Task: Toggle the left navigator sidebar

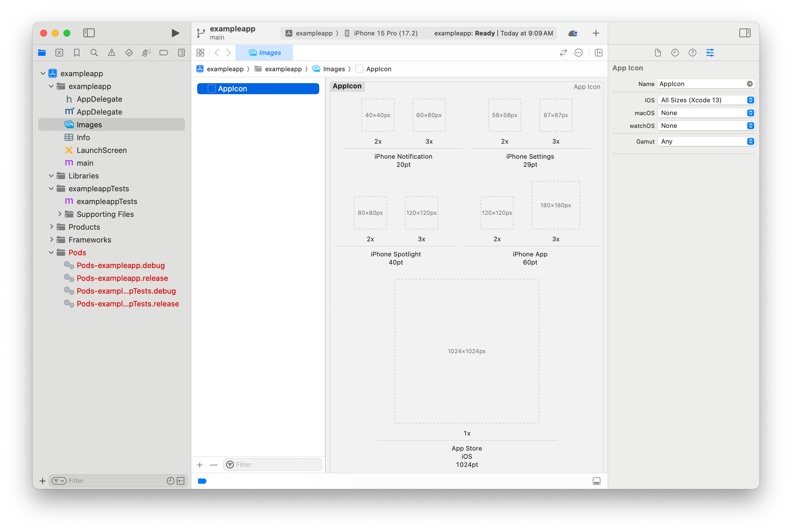Action: coord(89,33)
